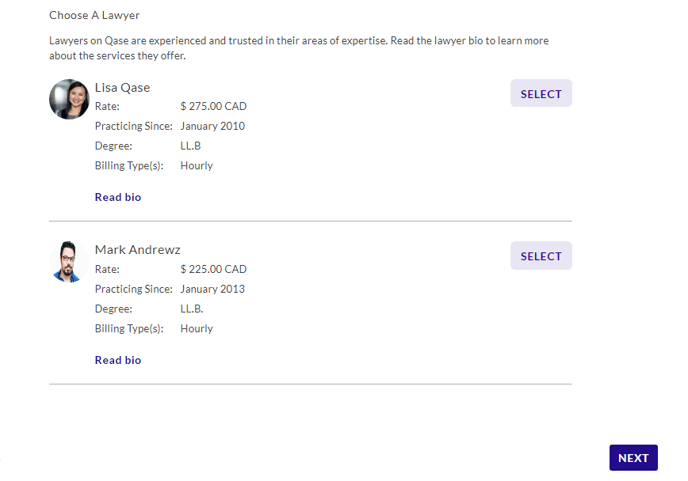Click the Lisa Qase name heading
Image resolution: width=688 pixels, height=481 pixels.
[x=122, y=87]
